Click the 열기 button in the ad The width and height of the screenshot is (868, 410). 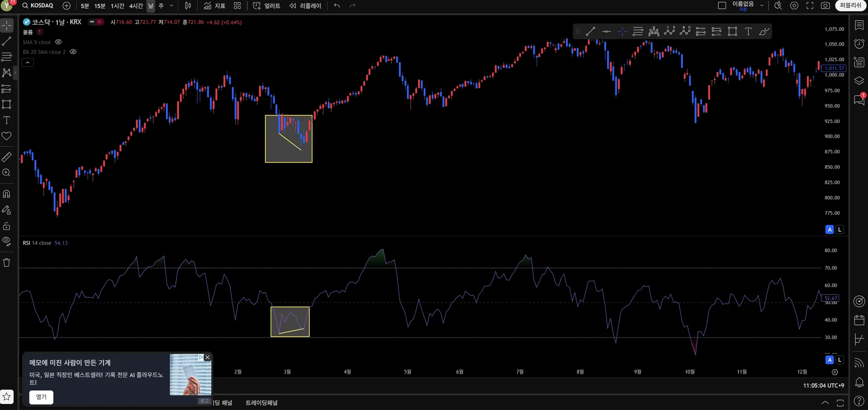point(41,397)
